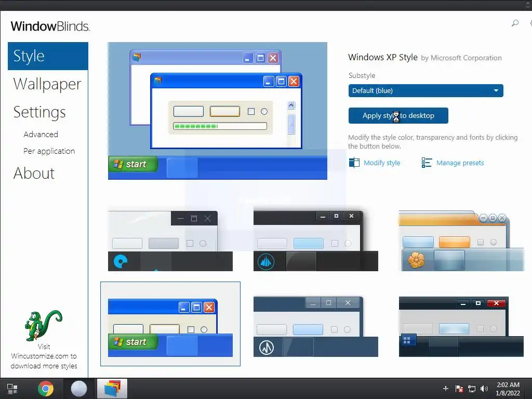Click the Modify style icon
Viewport: 532px width, 399px height.
pos(354,163)
